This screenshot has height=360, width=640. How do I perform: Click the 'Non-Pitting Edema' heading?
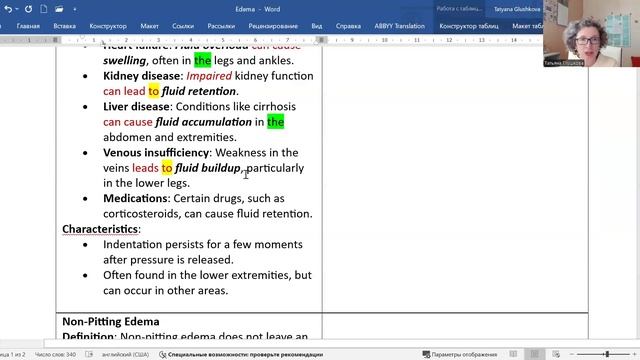coord(111,322)
